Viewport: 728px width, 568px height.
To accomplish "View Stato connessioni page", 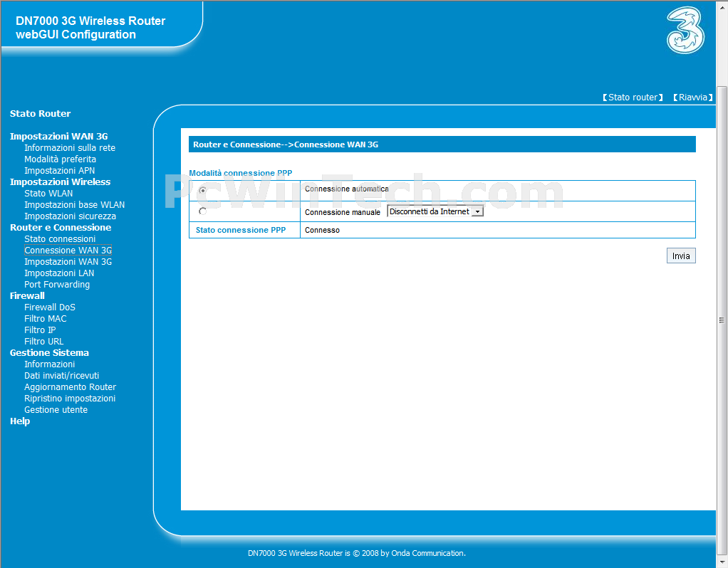I will (x=60, y=239).
